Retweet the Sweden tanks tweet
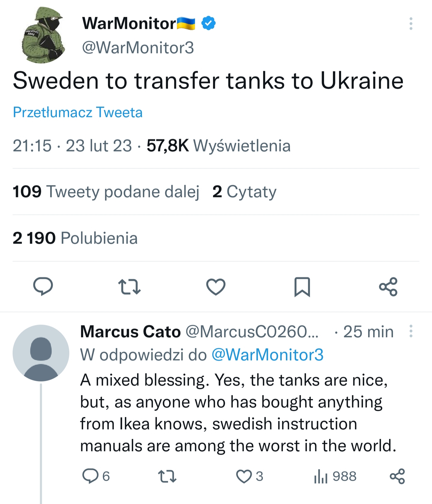Screen dimensions: 432x504 click(129, 286)
